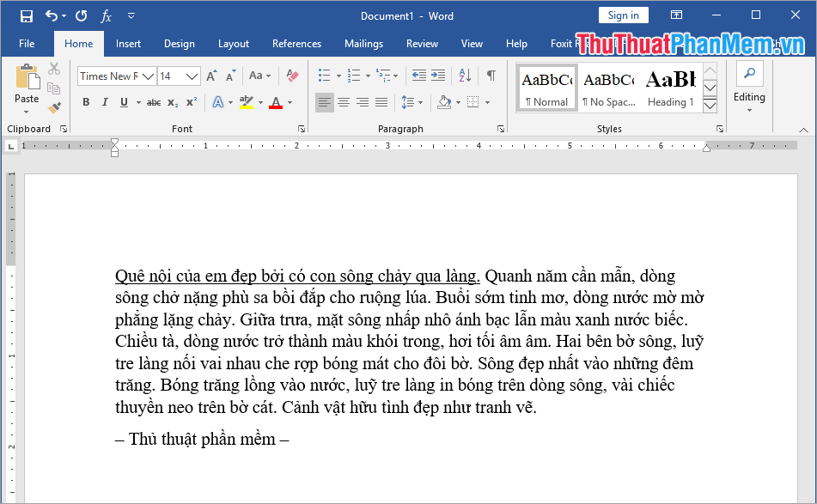The image size is (817, 504).
Task: Open the Change Case Aa menu
Action: pyautogui.click(x=260, y=76)
